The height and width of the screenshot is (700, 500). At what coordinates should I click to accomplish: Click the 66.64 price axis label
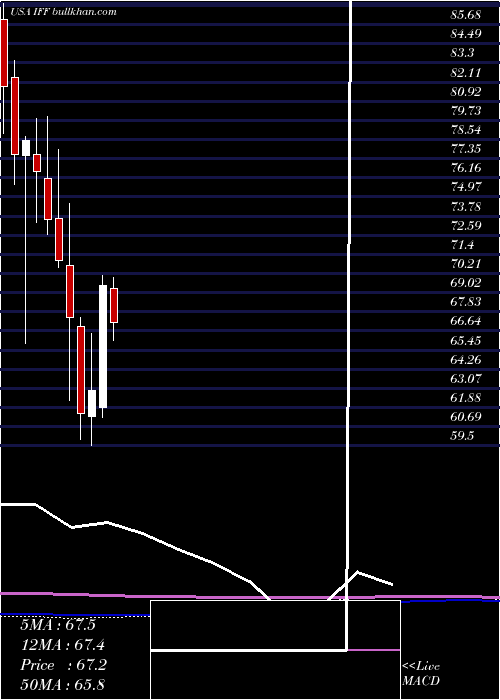click(466, 321)
